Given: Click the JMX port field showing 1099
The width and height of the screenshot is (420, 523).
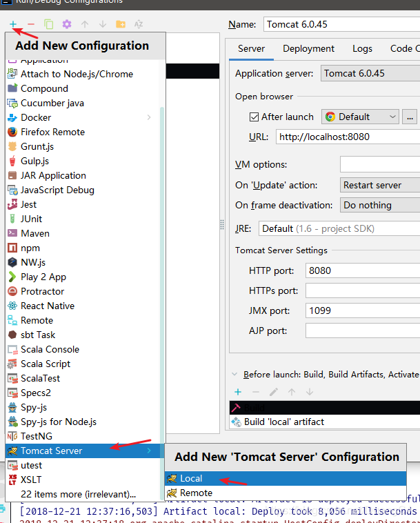Looking at the screenshot, I should pyautogui.click(x=363, y=310).
